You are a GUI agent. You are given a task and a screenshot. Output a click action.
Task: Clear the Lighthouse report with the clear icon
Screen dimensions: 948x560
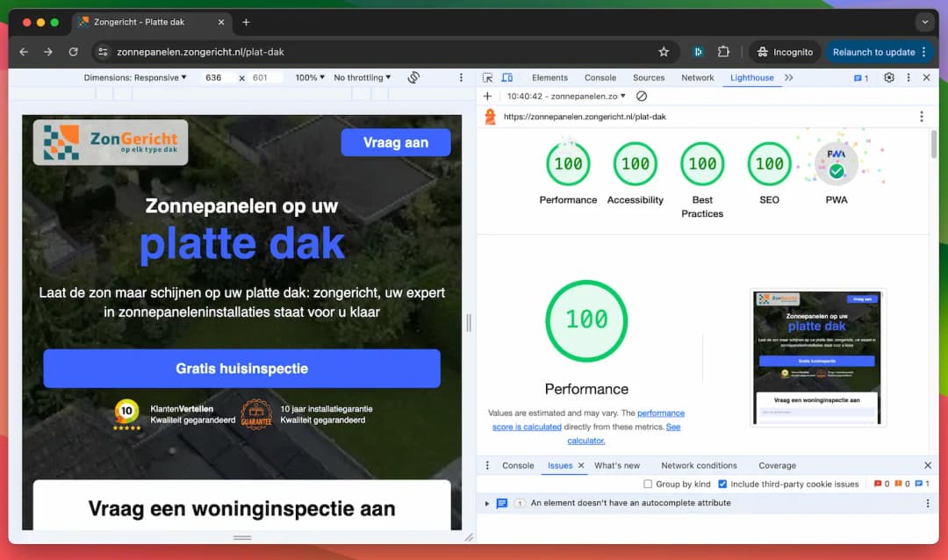click(x=642, y=96)
